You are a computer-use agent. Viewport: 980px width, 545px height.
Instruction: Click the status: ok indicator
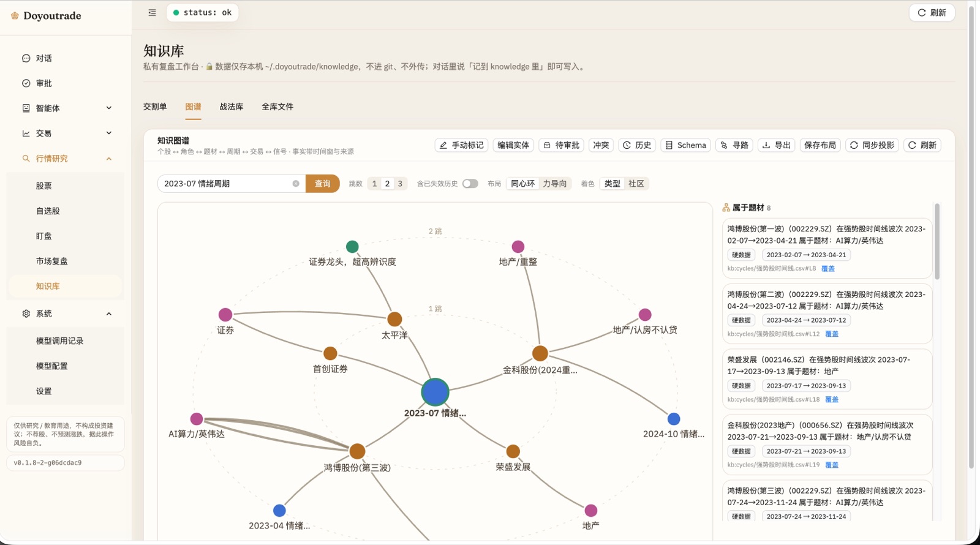(203, 12)
